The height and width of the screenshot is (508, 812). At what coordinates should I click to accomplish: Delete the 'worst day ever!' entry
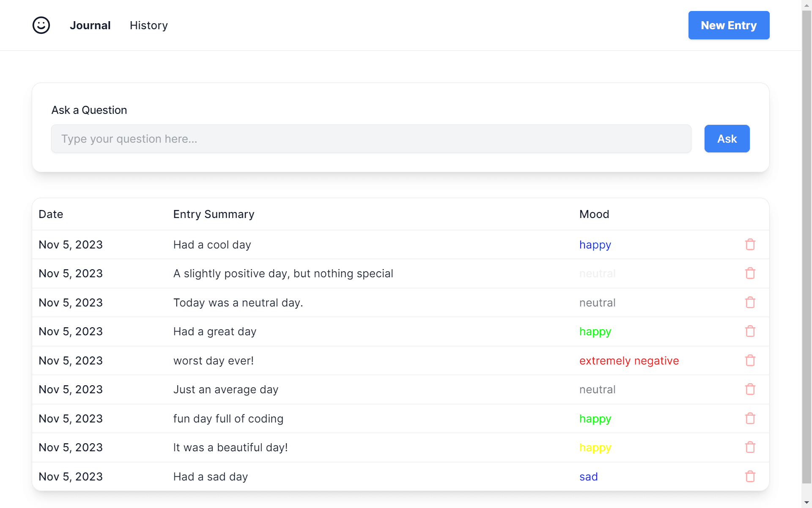pyautogui.click(x=750, y=361)
